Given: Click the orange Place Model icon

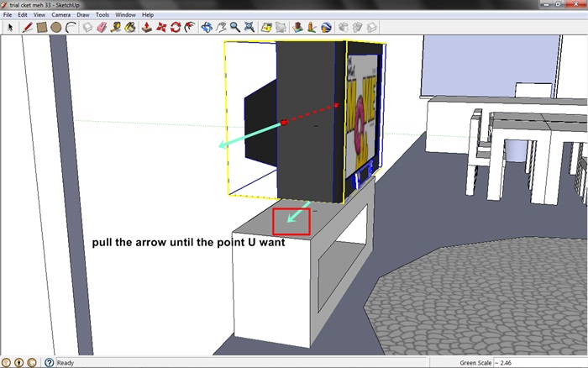Looking at the screenshot, I should (312, 28).
